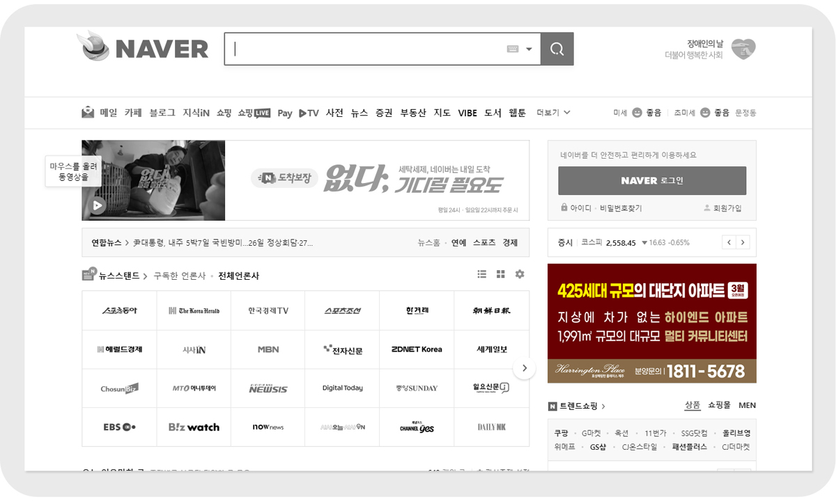Open the VIBE link
The width and height of the screenshot is (836, 504).
[x=467, y=113]
